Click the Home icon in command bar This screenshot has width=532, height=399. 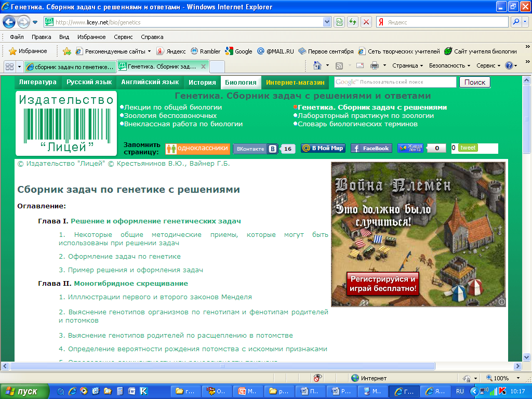click(x=317, y=65)
